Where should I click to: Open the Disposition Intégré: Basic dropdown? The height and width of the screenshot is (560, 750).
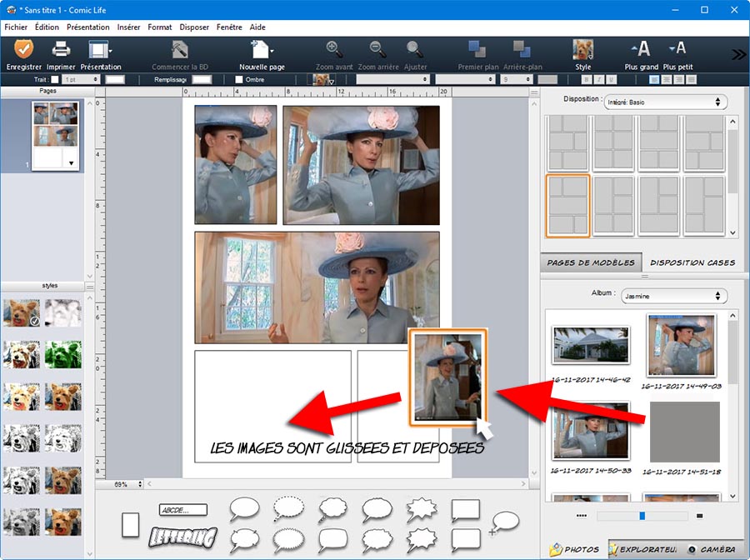click(x=665, y=102)
